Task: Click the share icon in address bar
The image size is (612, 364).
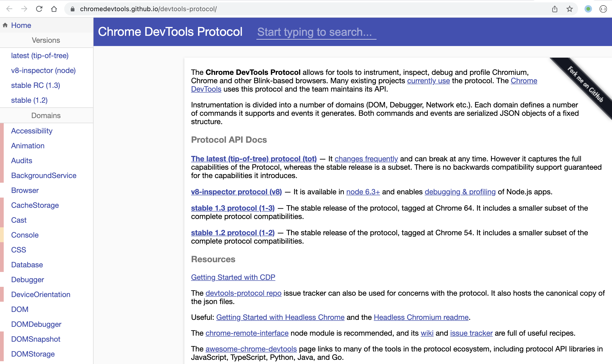Action: [555, 9]
